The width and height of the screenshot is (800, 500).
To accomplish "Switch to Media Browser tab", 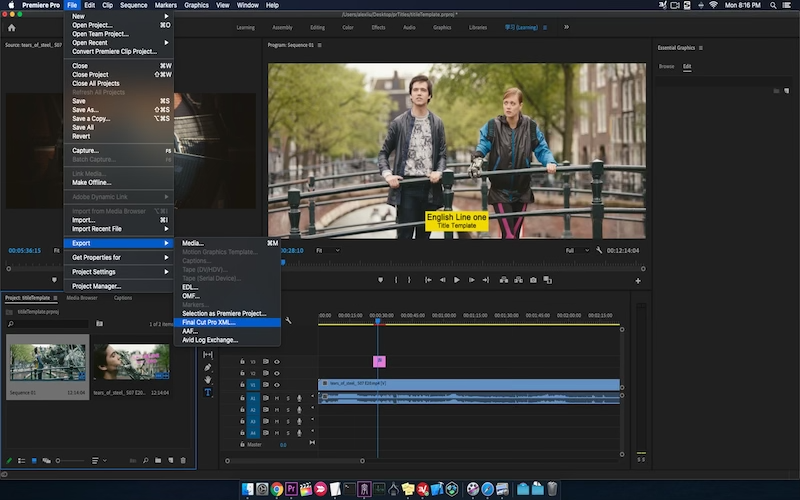I will pos(82,298).
